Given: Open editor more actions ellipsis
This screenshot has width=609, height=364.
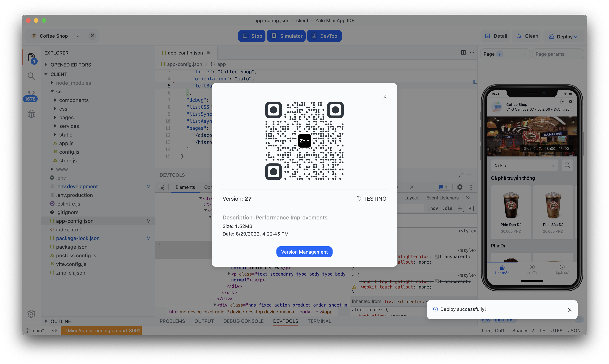Looking at the screenshot, I should pyautogui.click(x=472, y=53).
